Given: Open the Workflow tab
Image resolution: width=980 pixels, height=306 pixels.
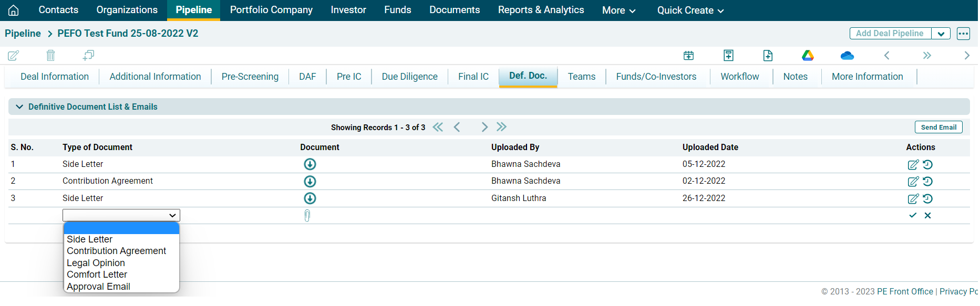Looking at the screenshot, I should [x=739, y=77].
